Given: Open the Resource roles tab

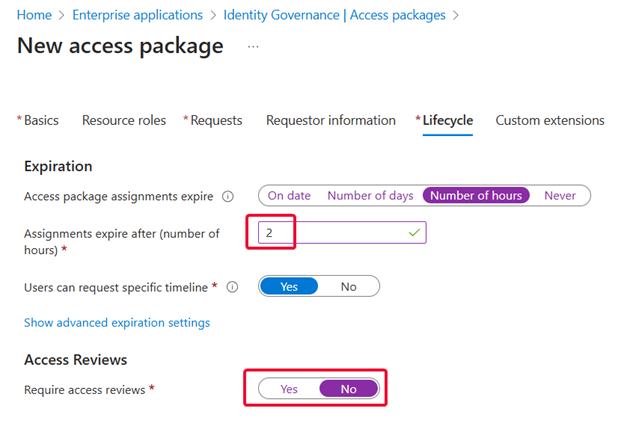Looking at the screenshot, I should 124,120.
